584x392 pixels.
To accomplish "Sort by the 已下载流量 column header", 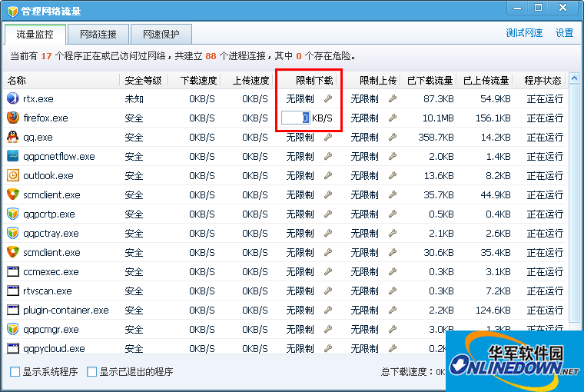I will point(430,80).
